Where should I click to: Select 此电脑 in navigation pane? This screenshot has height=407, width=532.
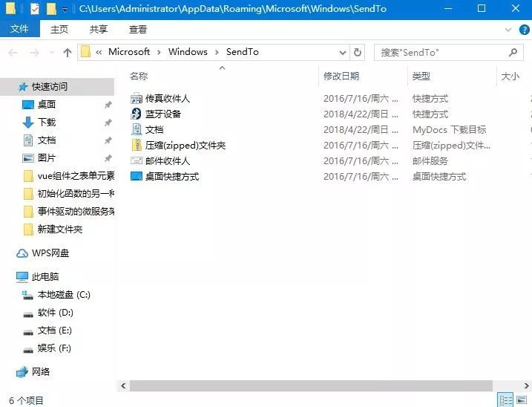(45, 277)
